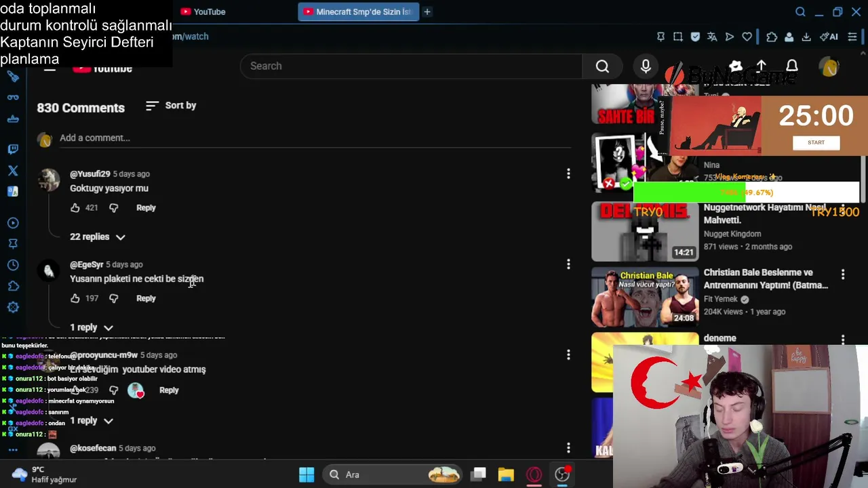Dislike the @Yusufi29 comment
868x488 pixels.
click(x=113, y=208)
